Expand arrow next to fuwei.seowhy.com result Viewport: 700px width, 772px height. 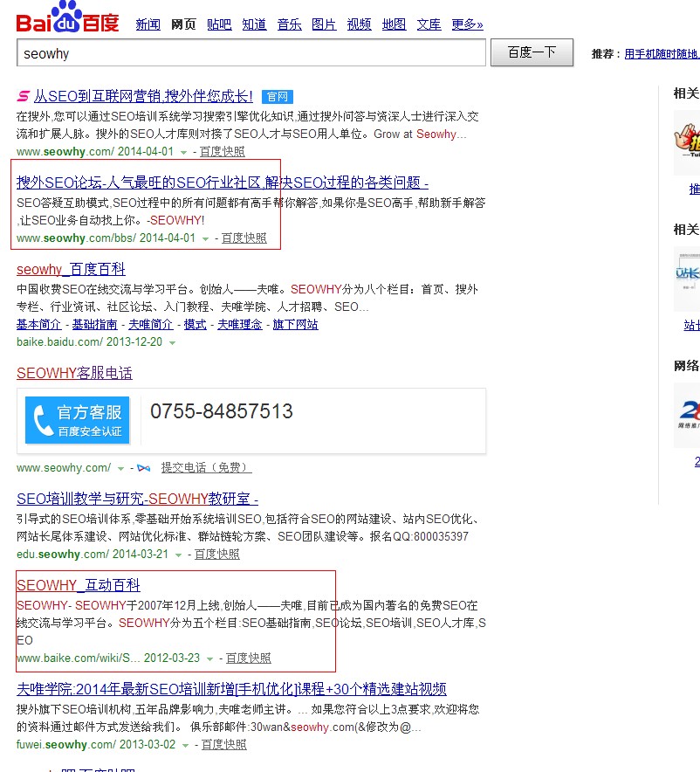[x=185, y=746]
